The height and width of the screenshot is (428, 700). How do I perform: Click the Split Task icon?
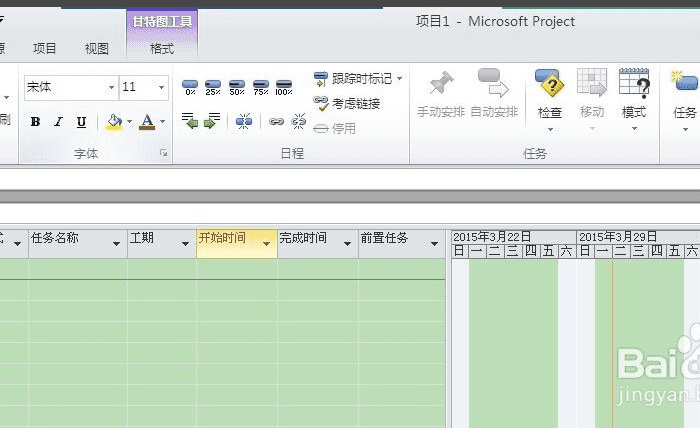pos(244,121)
